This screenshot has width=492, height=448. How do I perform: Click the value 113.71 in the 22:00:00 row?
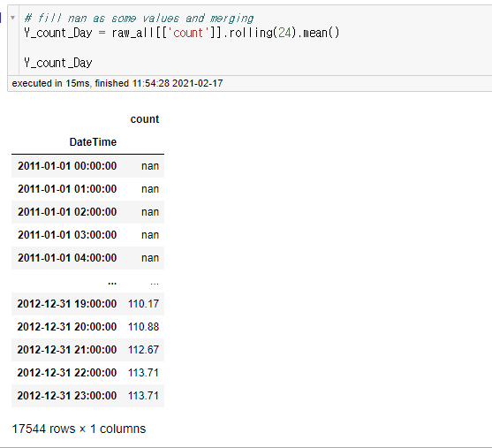click(143, 373)
